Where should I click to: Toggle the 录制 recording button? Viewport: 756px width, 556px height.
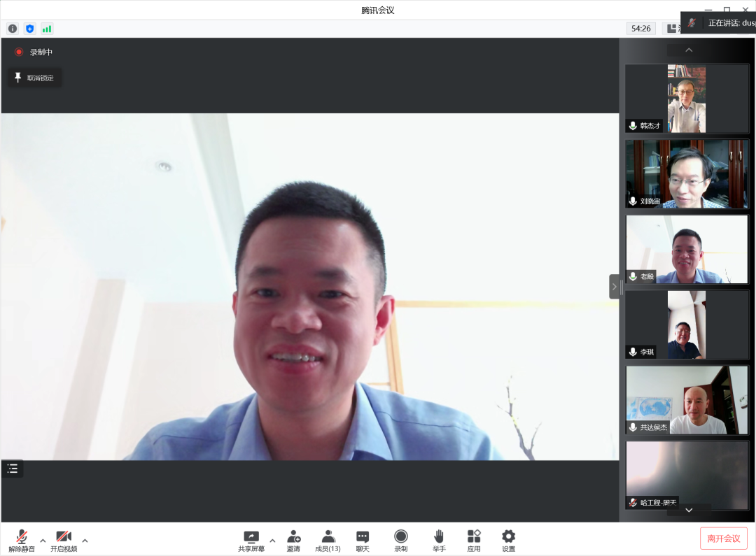point(400,539)
